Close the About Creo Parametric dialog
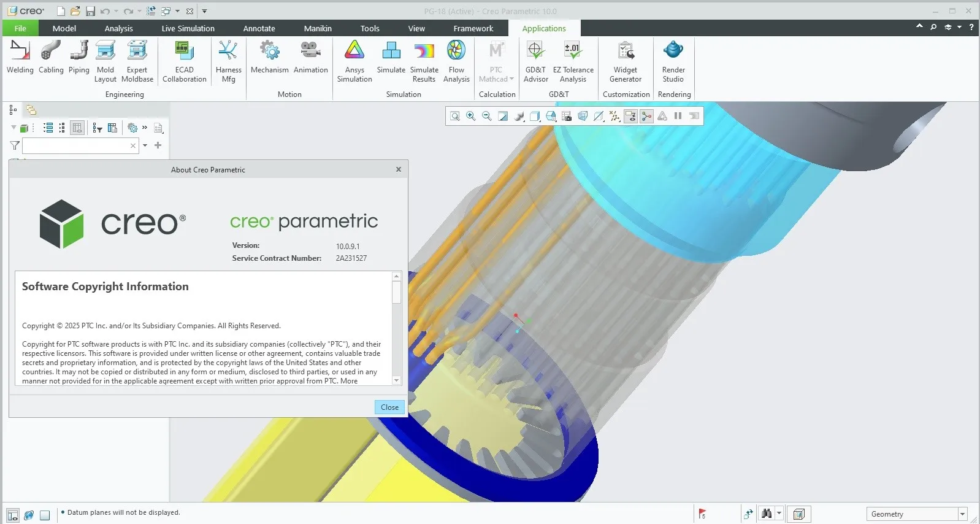 point(389,407)
